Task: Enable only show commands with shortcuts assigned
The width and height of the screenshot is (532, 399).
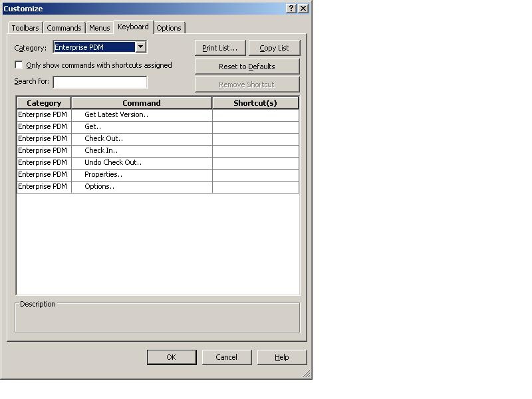Action: tap(19, 65)
